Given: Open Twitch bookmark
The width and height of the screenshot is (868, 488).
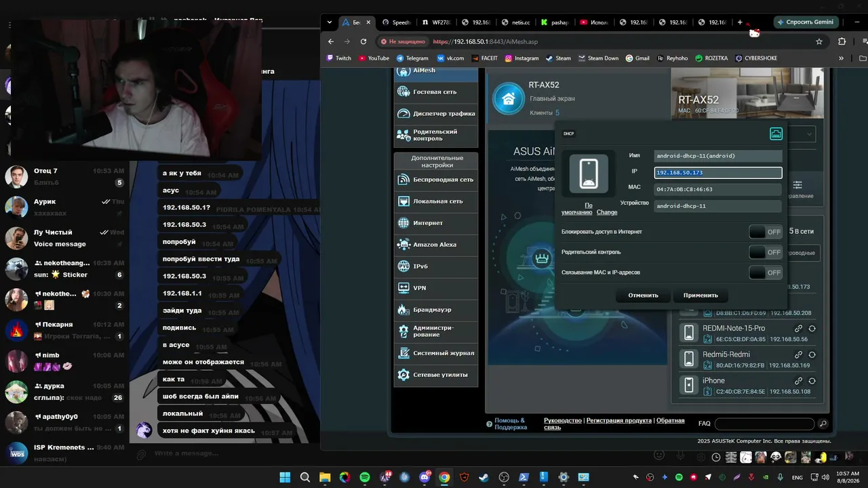Looking at the screenshot, I should tap(339, 58).
